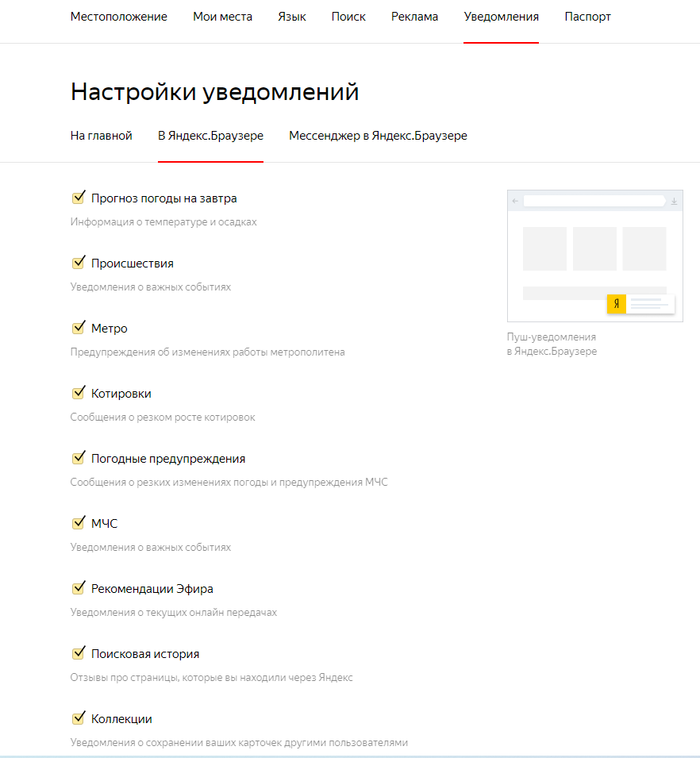
Task: Uncheck the Котировки checkbox
Action: click(78, 393)
